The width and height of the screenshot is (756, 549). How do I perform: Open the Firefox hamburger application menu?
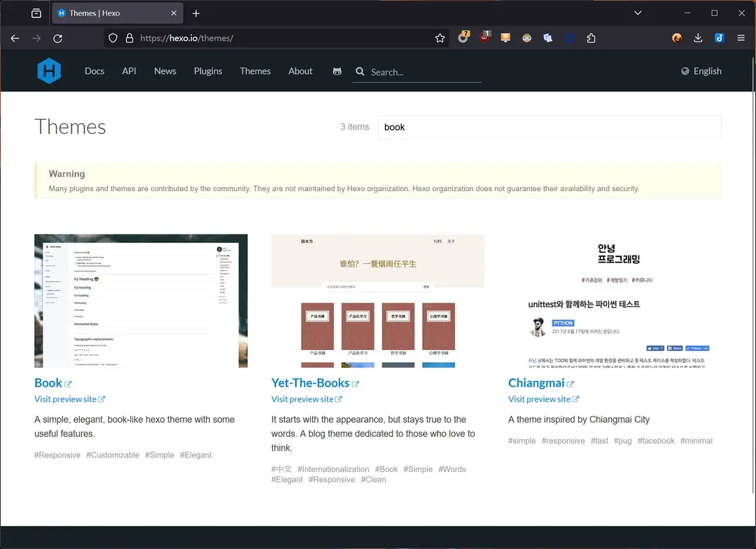(x=741, y=39)
